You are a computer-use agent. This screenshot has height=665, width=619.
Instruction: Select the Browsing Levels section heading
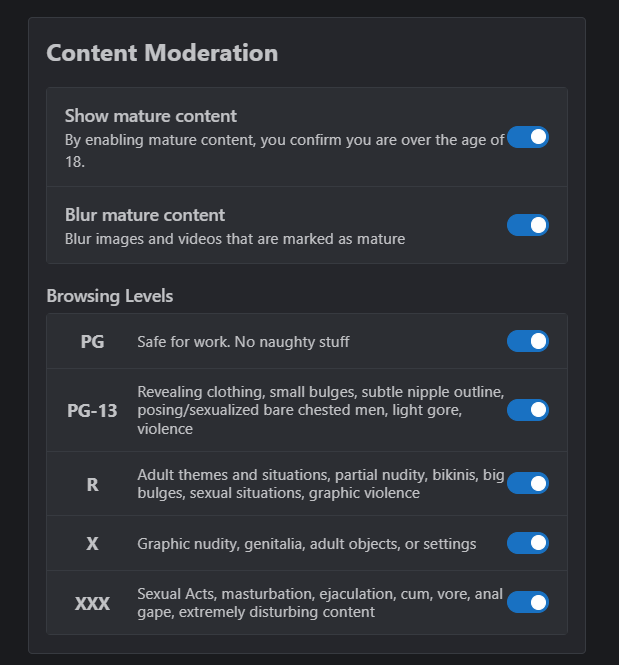click(110, 296)
